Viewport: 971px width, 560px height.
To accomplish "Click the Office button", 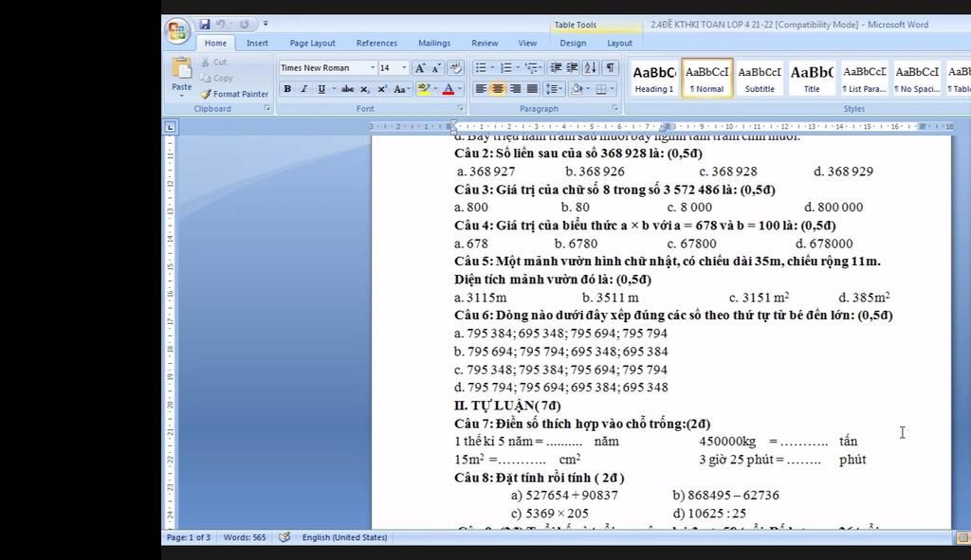I will (177, 30).
